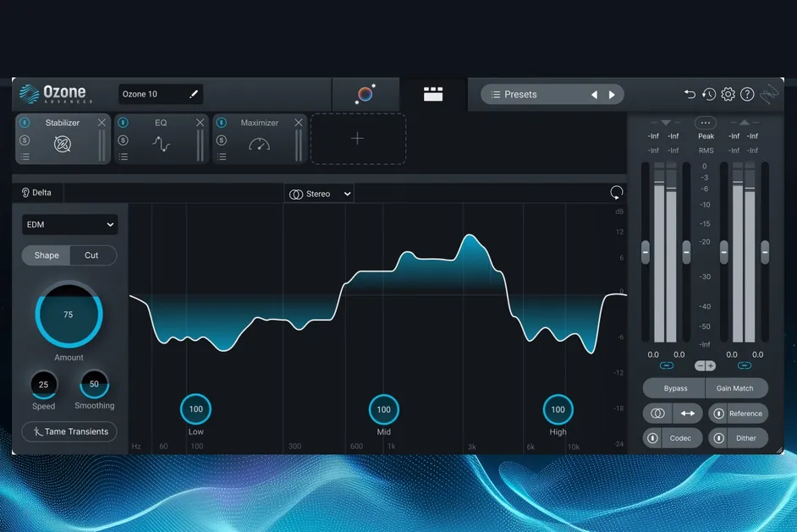Open the Presets browser
This screenshot has height=532, width=797.
534,95
